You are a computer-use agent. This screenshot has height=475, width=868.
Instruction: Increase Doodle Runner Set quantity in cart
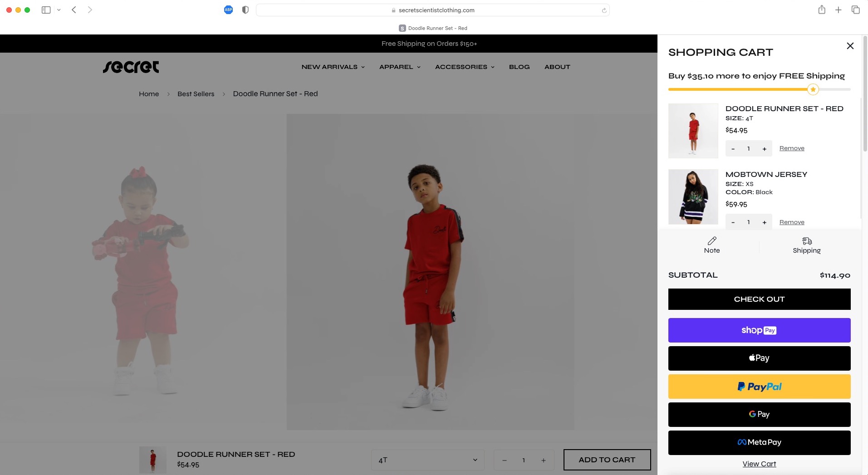point(764,149)
